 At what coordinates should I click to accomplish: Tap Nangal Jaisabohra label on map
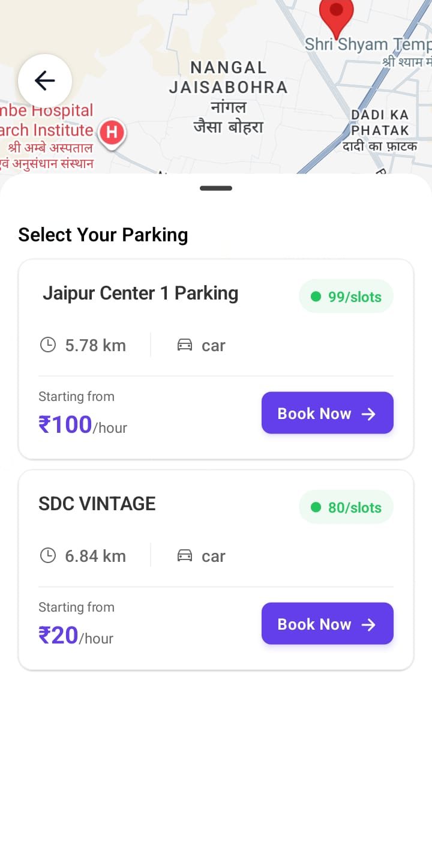[x=228, y=97]
